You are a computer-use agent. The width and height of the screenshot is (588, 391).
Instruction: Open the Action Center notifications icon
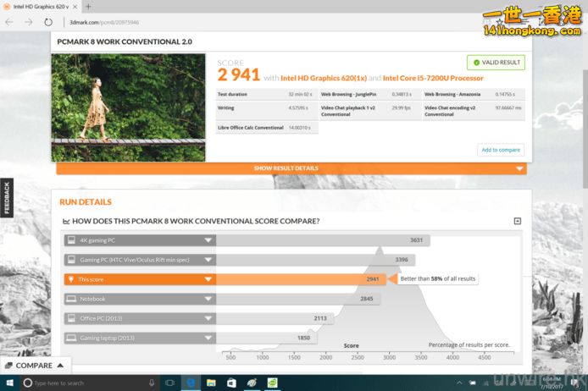pos(574,383)
